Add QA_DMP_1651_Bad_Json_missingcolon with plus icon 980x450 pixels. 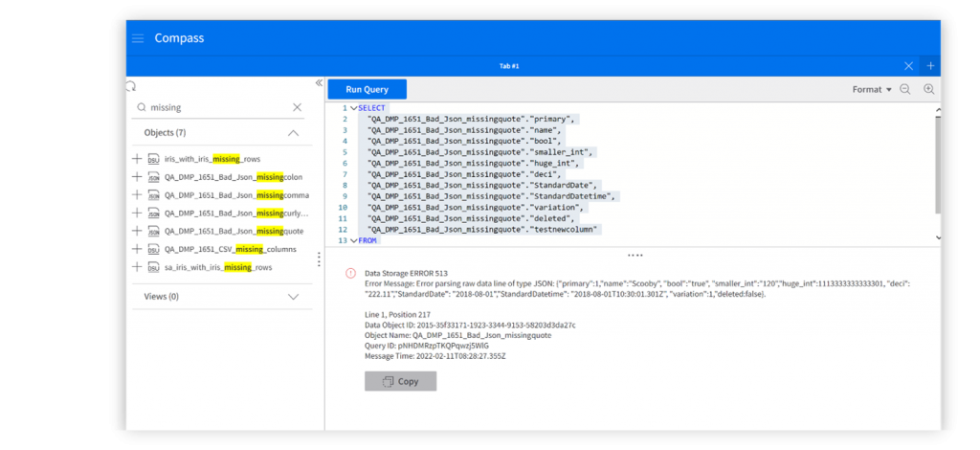pos(137,177)
